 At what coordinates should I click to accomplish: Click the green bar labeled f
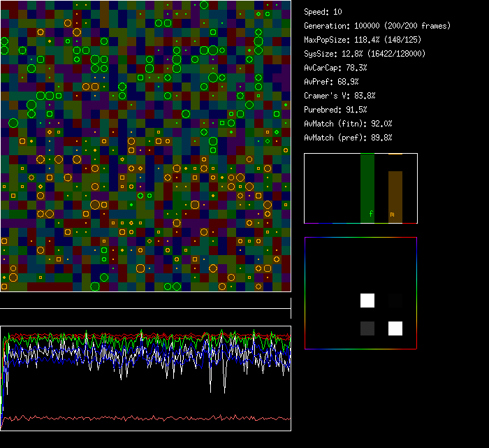pyautogui.click(x=367, y=187)
